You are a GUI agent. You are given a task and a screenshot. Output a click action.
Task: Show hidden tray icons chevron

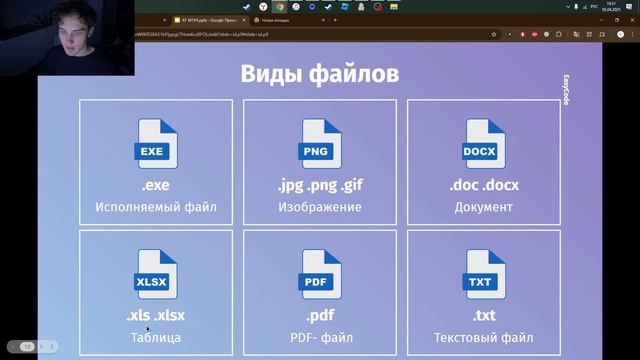point(568,7)
